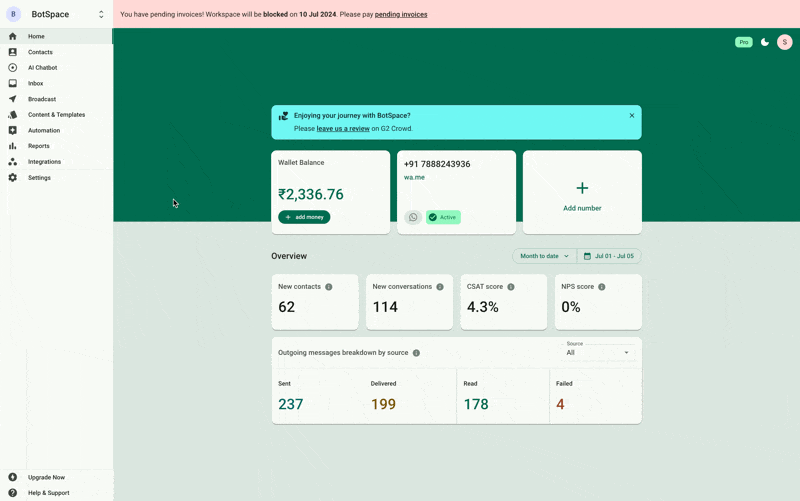The image size is (800, 501).
Task: Open the Integrations menu item
Action: [x=56, y=162]
